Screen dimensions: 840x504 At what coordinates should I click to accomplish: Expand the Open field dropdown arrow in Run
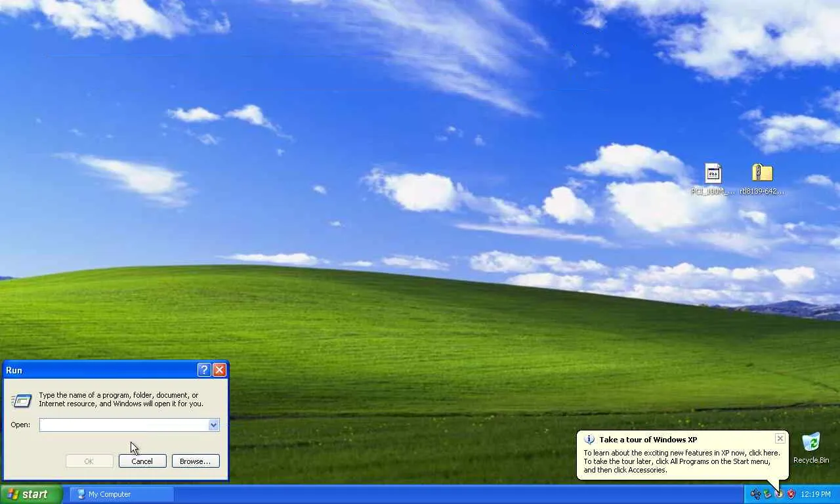click(213, 425)
